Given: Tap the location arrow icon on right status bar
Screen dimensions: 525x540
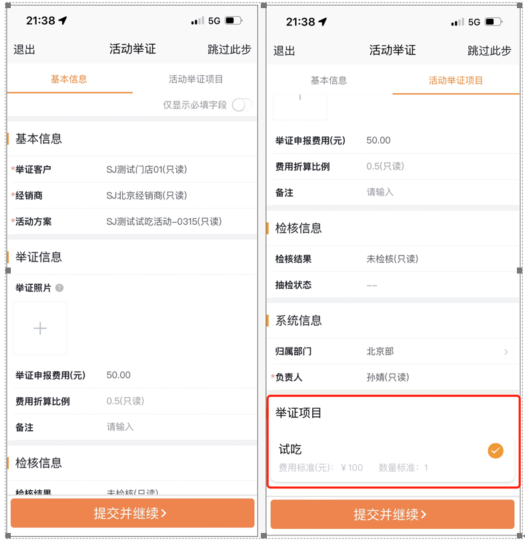Looking at the screenshot, I should [x=322, y=22].
